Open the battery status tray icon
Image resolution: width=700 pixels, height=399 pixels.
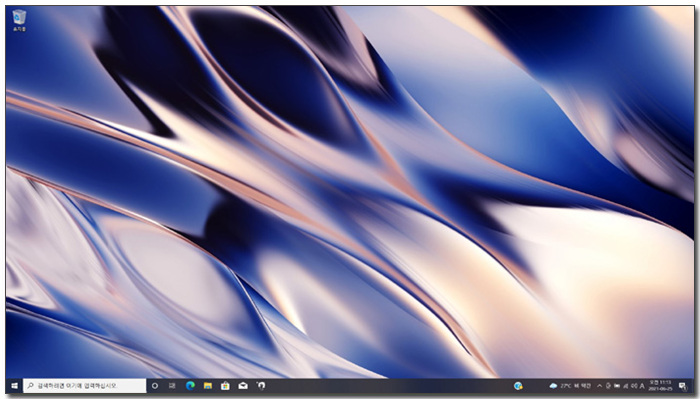tap(617, 386)
